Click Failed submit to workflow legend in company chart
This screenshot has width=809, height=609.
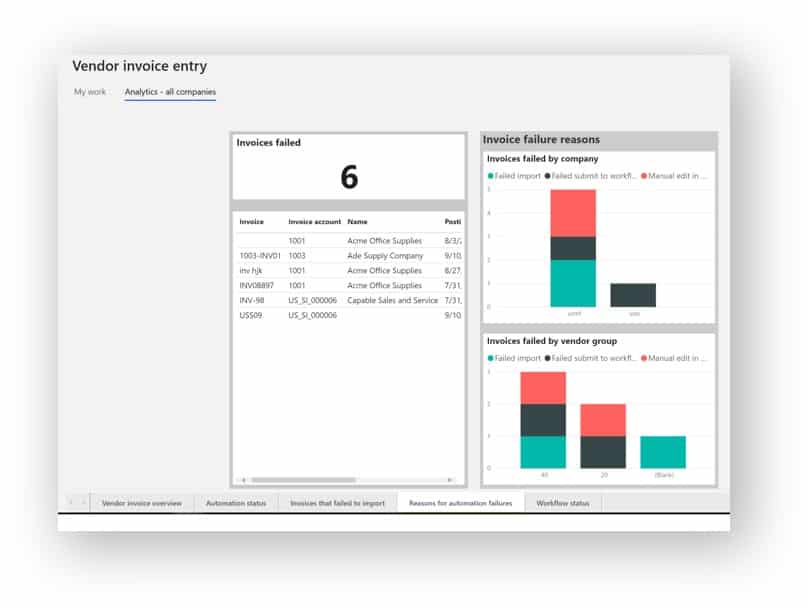pyautogui.click(x=590, y=176)
